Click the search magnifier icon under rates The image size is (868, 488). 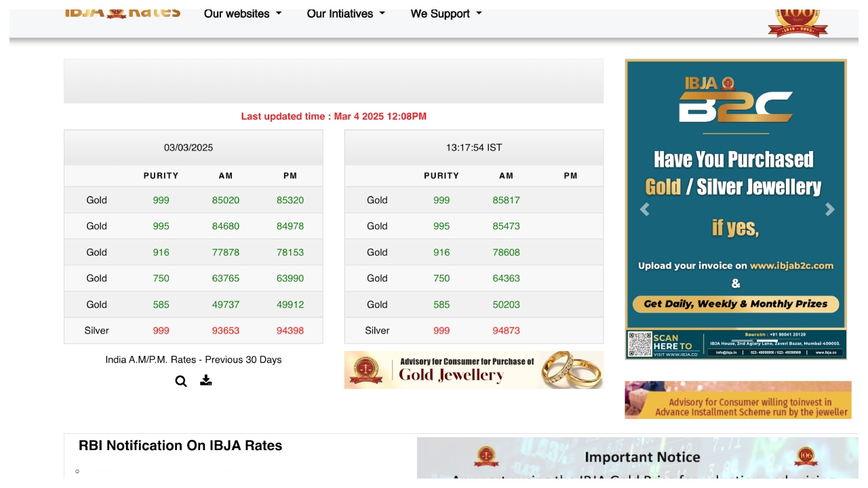click(181, 382)
